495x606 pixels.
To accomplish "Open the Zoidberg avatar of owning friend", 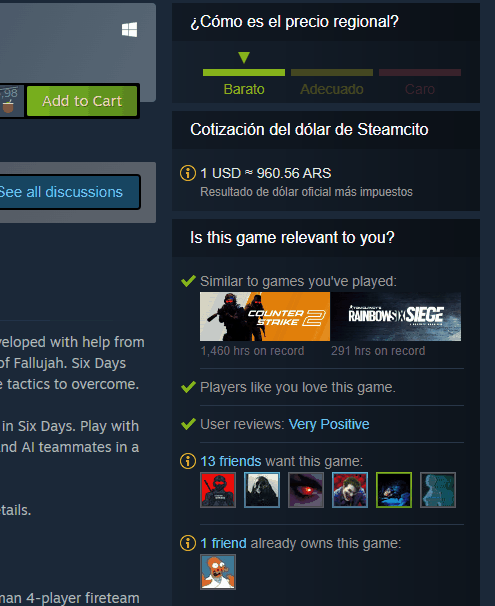I will click(x=218, y=572).
